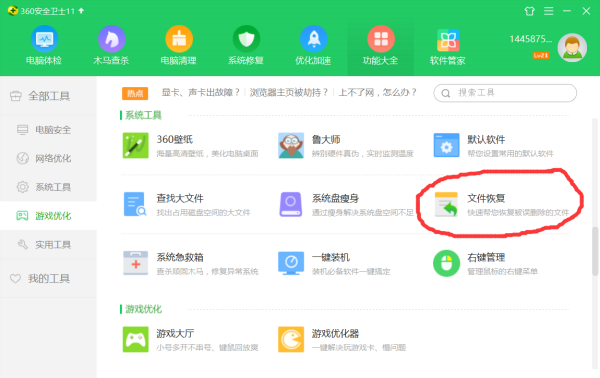Image resolution: width=600 pixels, height=378 pixels.
Task: Launch the 系统盘瘦身 tool icon
Action: pos(291,204)
